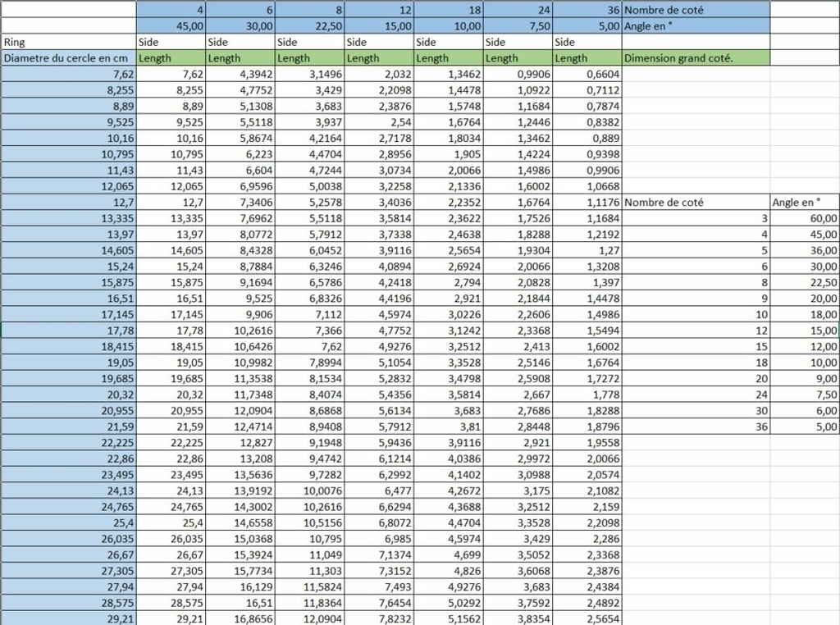Select "Angle en °" heading above 60,00
Viewport: 840px width, 625px height.
point(805,203)
